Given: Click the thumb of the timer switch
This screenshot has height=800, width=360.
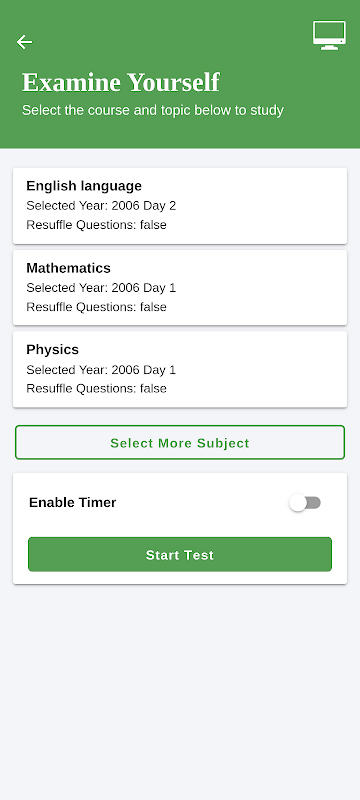Looking at the screenshot, I should [x=298, y=503].
